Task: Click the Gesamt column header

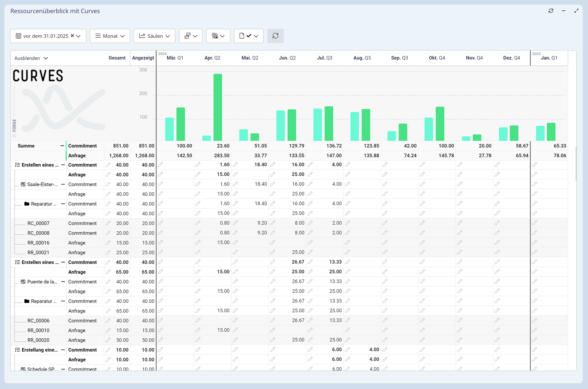Action: pyautogui.click(x=117, y=58)
